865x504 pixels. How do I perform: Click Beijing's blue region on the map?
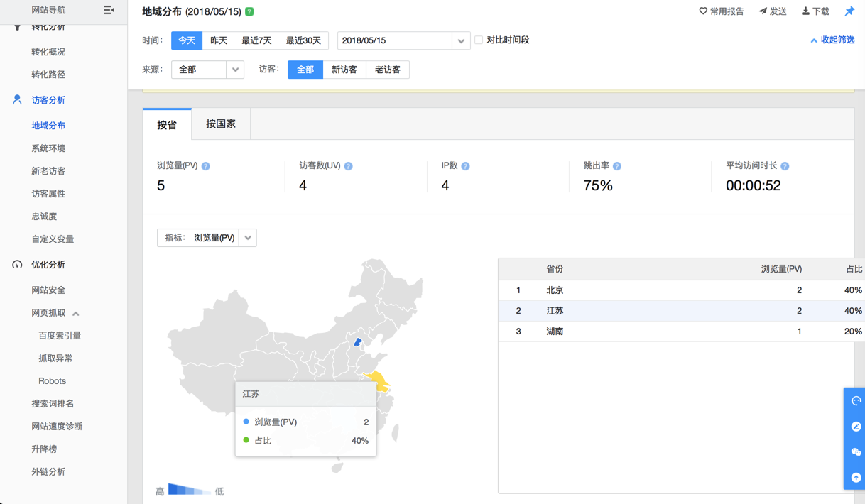point(358,342)
